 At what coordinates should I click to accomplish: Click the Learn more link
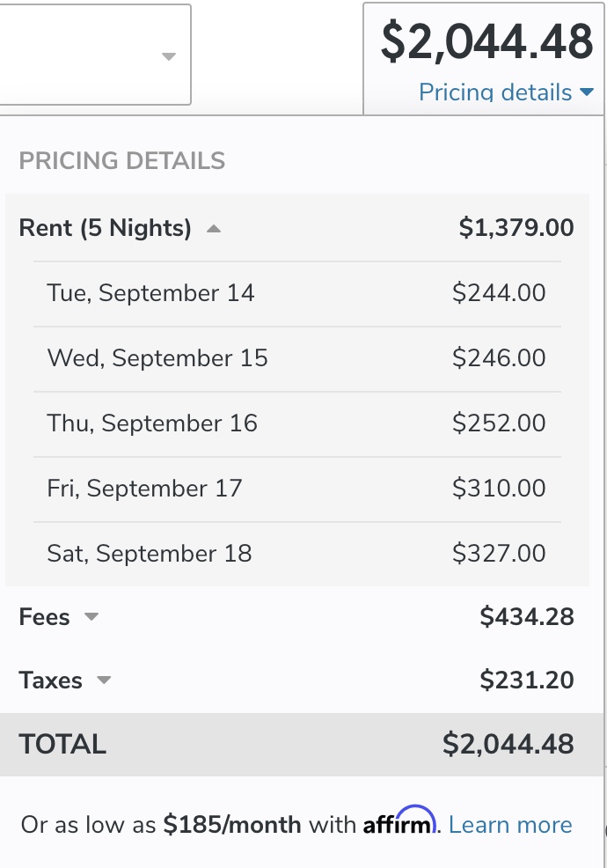click(510, 825)
